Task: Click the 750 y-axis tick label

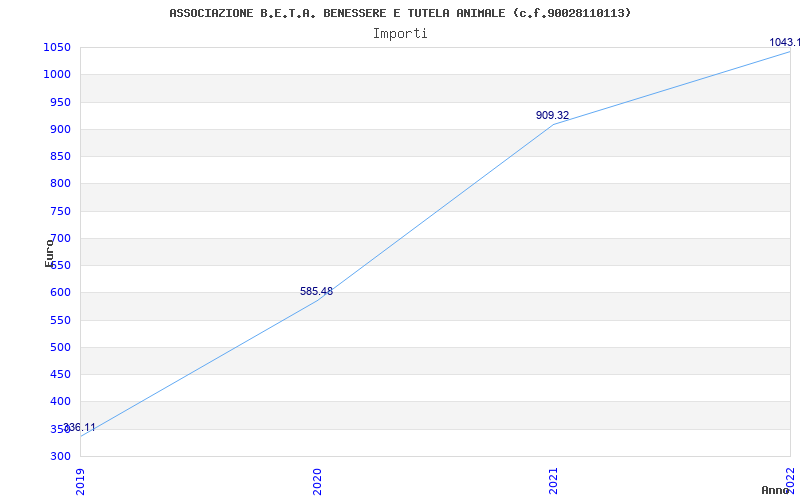Action: (60, 211)
